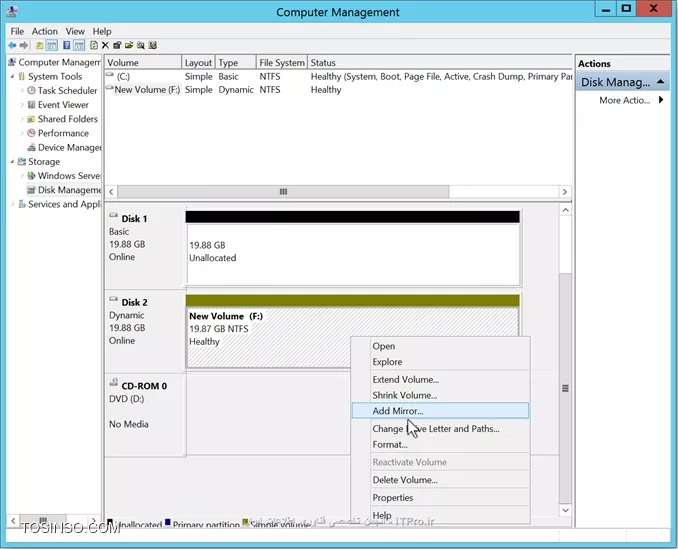Choose Help in the context menu
The height and width of the screenshot is (549, 678).
coord(440,515)
